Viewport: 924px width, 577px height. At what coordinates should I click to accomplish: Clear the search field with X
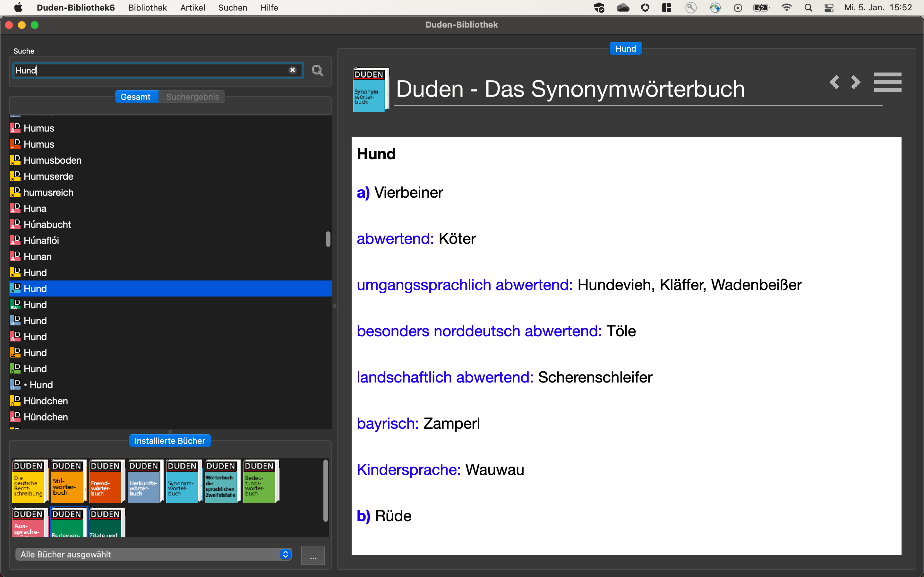292,70
